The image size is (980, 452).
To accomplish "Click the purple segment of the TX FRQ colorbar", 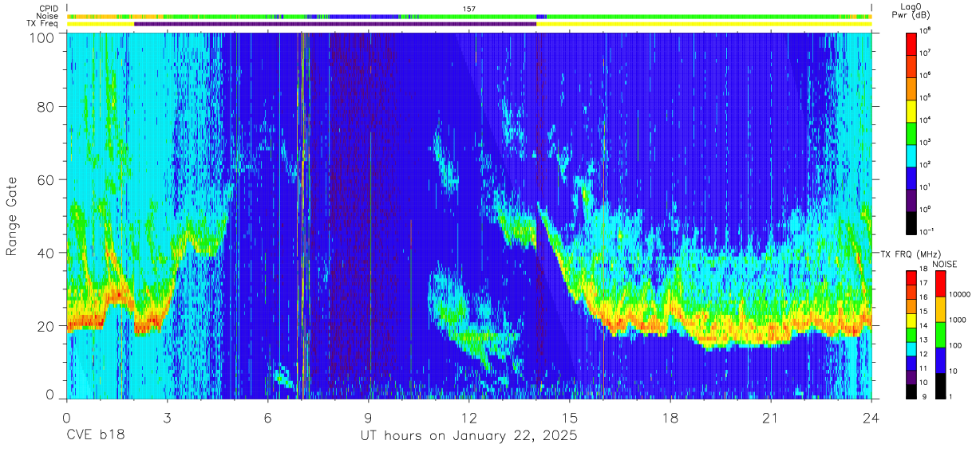I will tap(911, 378).
